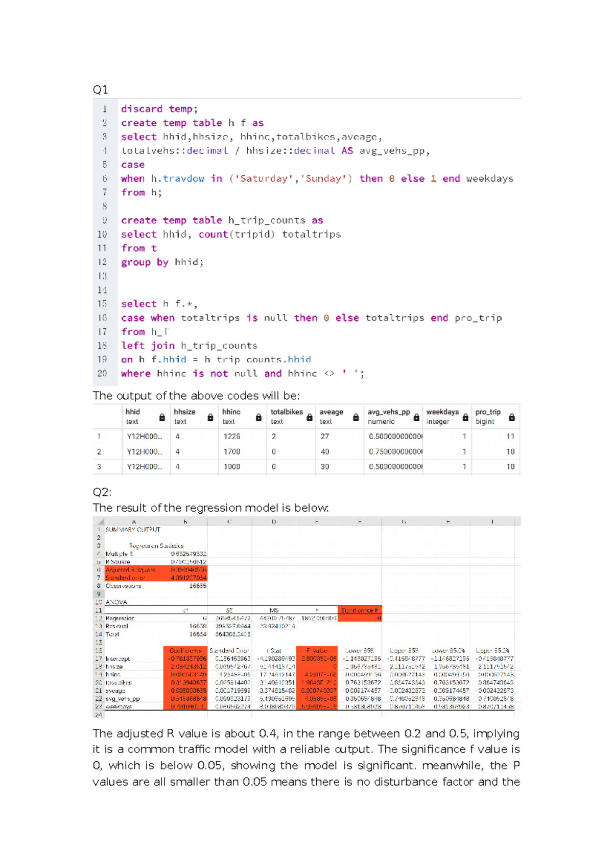
Task: Click the lock icon in hhid column header
Action: coord(162,418)
